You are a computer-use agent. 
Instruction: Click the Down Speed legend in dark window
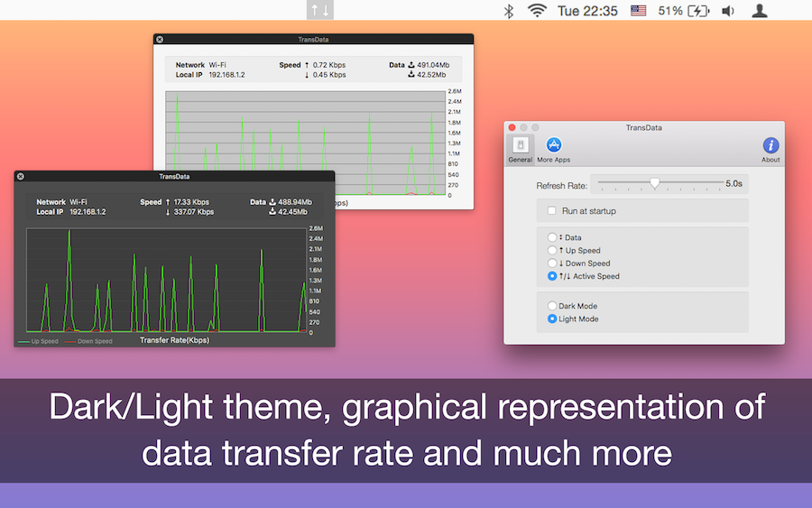point(88,341)
